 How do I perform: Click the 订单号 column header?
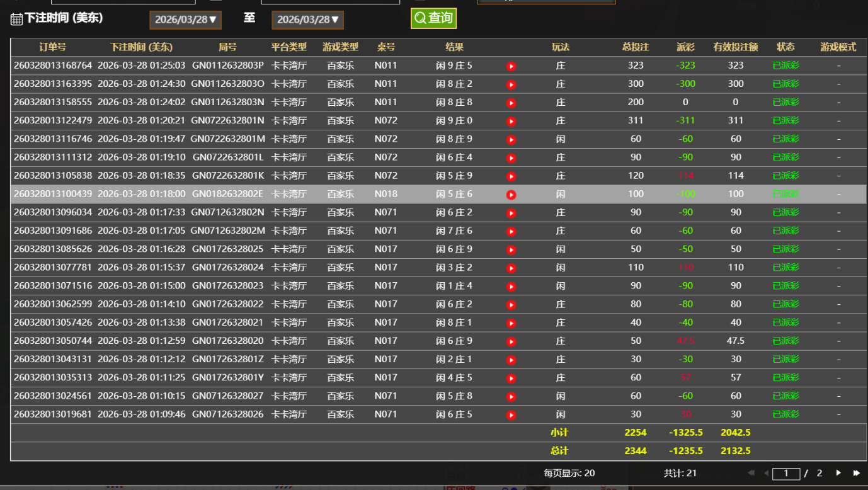[x=52, y=47]
